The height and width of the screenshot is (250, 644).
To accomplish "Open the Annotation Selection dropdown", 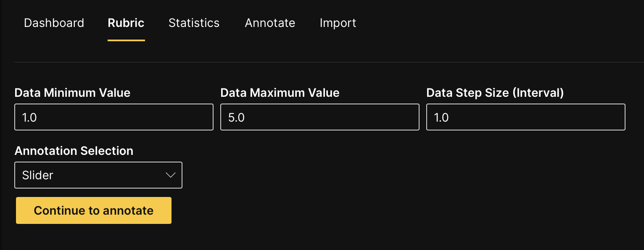I will point(98,175).
